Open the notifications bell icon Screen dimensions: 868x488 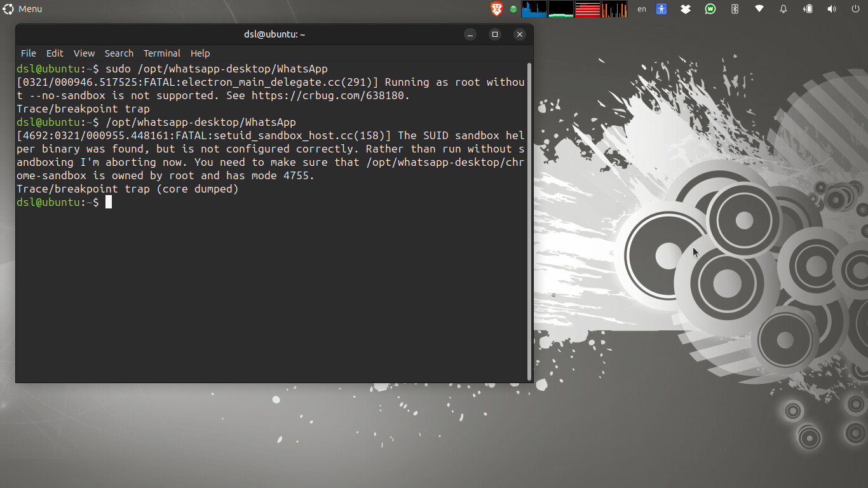coord(783,9)
